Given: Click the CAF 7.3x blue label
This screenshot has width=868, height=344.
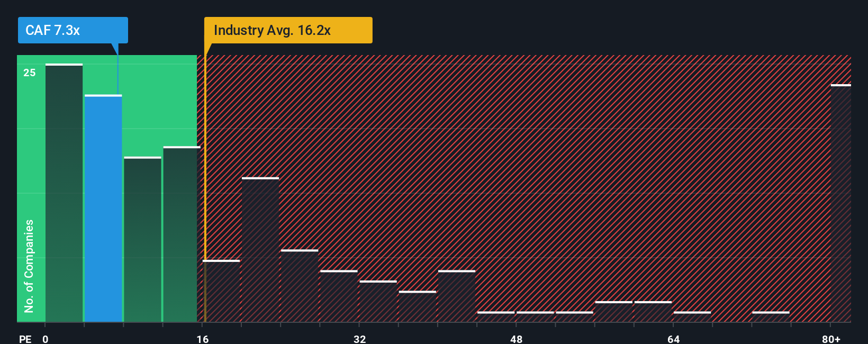Looking at the screenshot, I should coord(73,30).
